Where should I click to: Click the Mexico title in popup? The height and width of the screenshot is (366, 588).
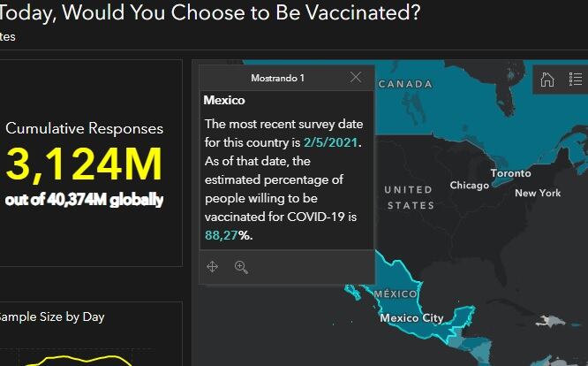pos(224,101)
